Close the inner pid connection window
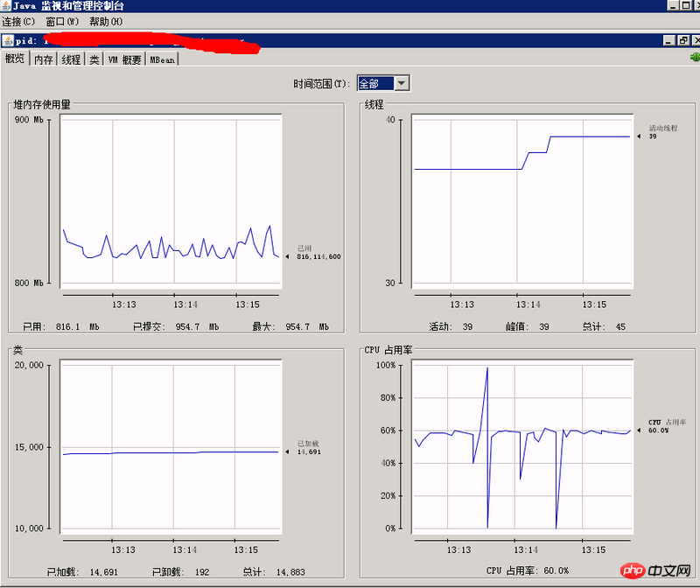The image size is (700, 588). pyautogui.click(x=694, y=40)
